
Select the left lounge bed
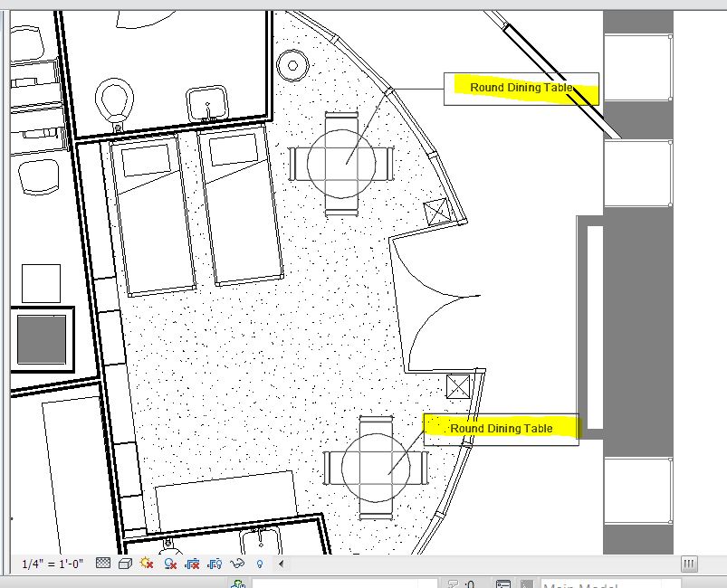[x=152, y=215]
